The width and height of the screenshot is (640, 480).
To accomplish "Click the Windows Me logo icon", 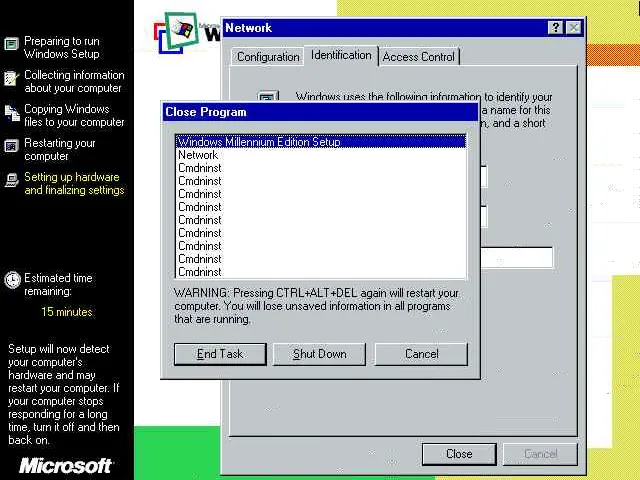I will pos(176,32).
